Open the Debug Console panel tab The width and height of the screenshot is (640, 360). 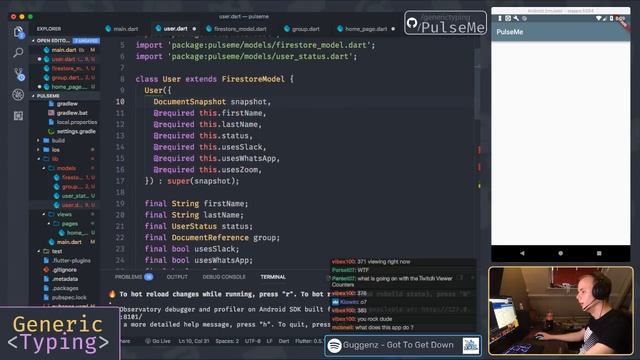point(224,277)
